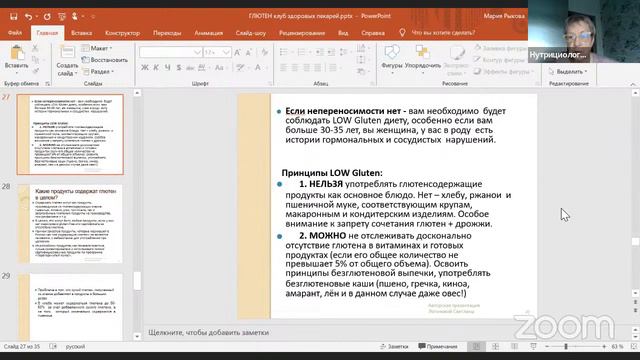The width and height of the screenshot is (640, 360).
Task: Open the Select (Выделить) dropdown
Action: (x=568, y=71)
